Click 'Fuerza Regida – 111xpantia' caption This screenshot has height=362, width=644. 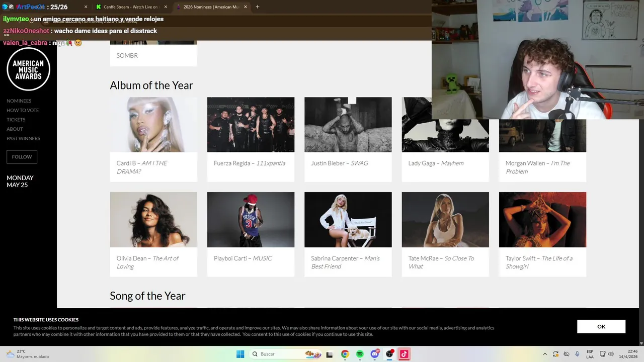250,163
